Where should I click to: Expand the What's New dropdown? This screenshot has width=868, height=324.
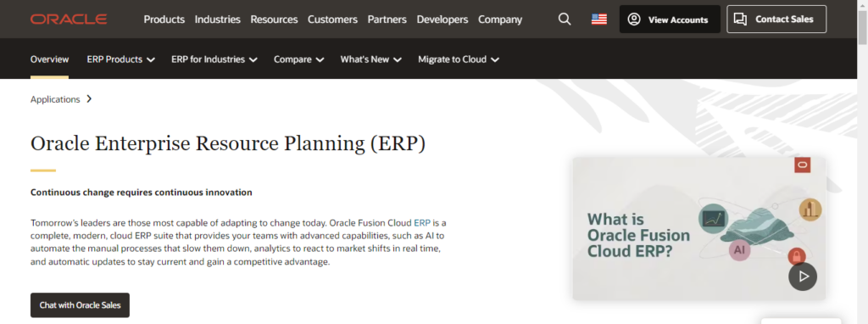coord(371,59)
